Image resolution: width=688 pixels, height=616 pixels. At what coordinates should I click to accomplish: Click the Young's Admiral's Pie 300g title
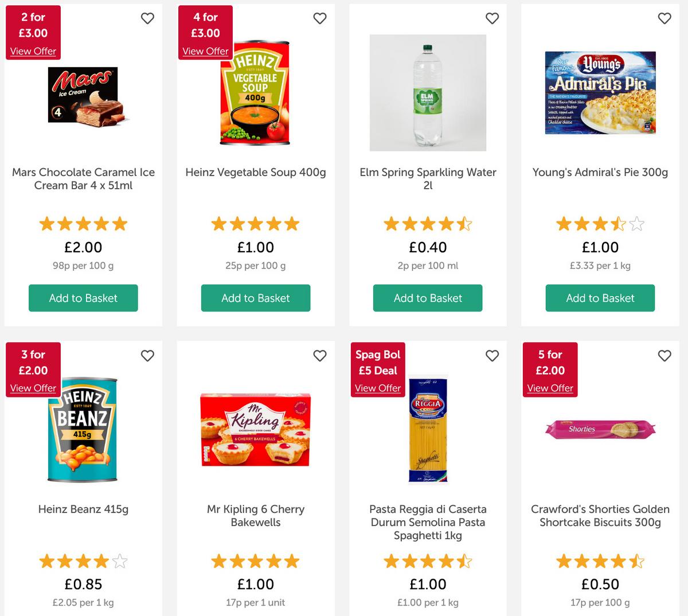point(600,172)
